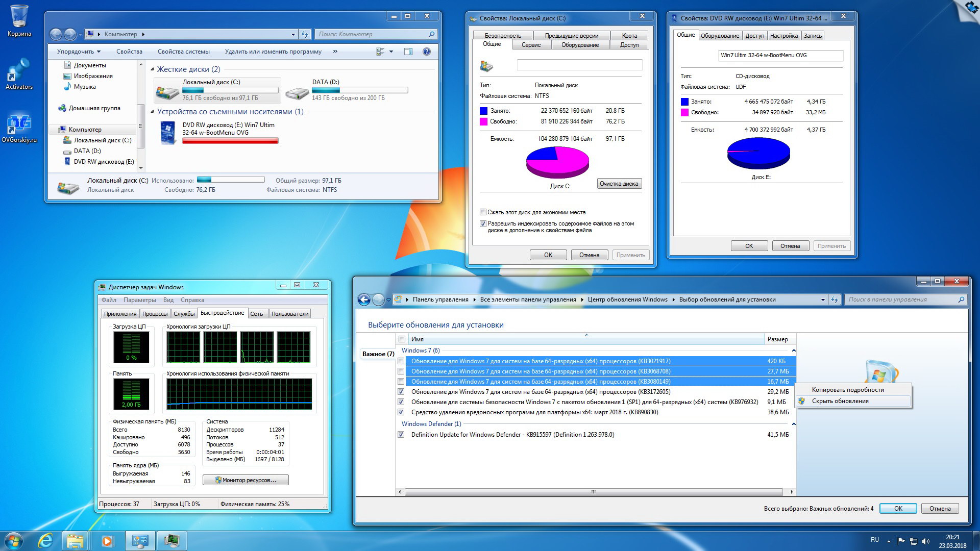Collapse the Жесткие диски group

click(152, 69)
